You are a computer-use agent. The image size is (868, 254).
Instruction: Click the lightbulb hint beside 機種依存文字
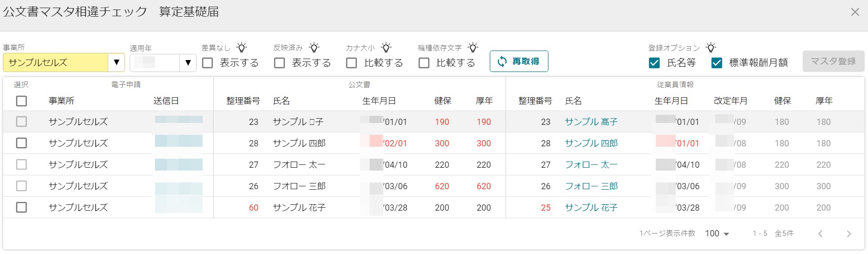[473, 48]
